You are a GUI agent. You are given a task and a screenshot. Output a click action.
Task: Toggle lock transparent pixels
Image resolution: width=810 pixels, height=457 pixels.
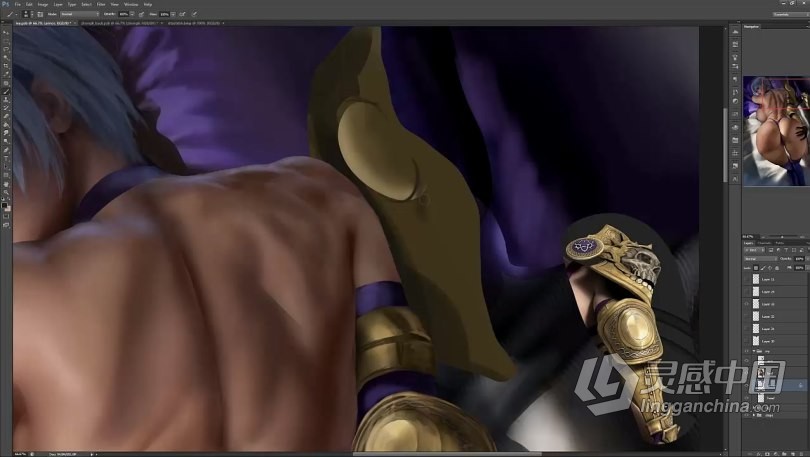coord(756,267)
